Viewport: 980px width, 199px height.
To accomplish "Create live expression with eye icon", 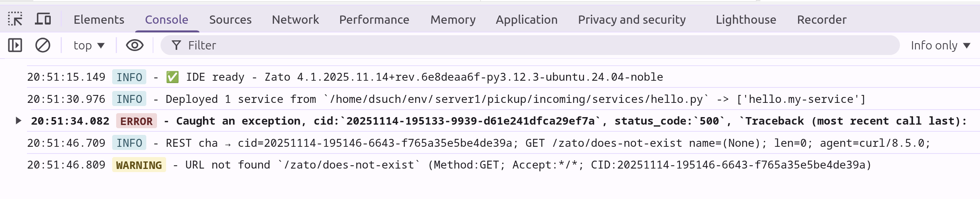I will click(x=135, y=45).
